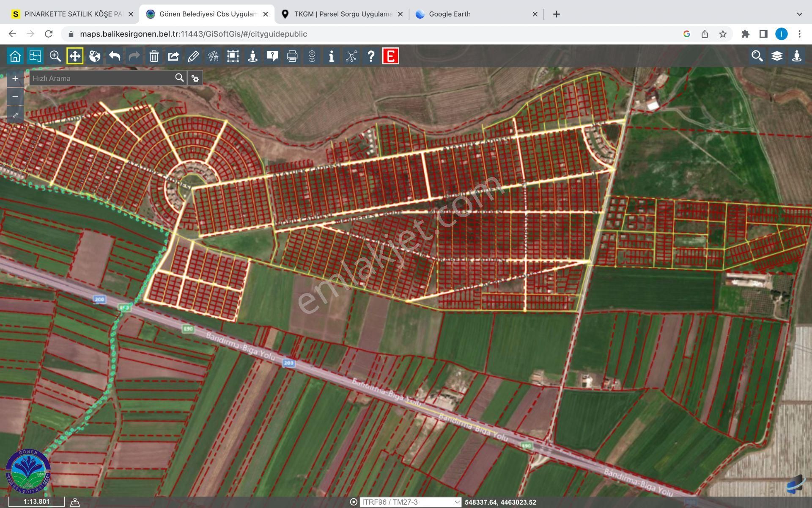Undo the last map action
The height and width of the screenshot is (508, 812).
pos(114,56)
